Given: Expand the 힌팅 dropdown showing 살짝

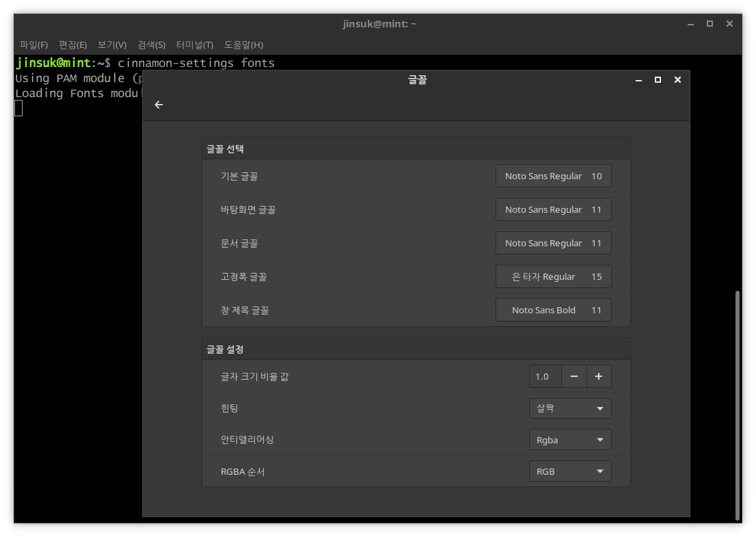Looking at the screenshot, I should coord(570,408).
